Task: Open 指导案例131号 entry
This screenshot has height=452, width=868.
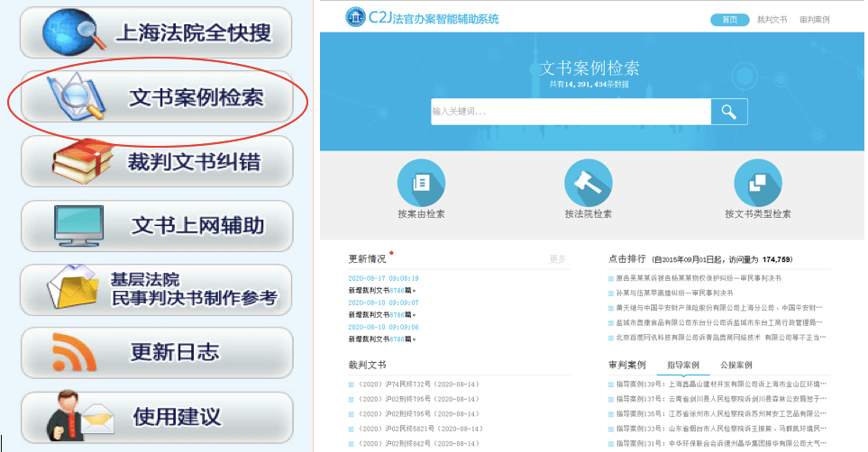Action: click(721, 444)
